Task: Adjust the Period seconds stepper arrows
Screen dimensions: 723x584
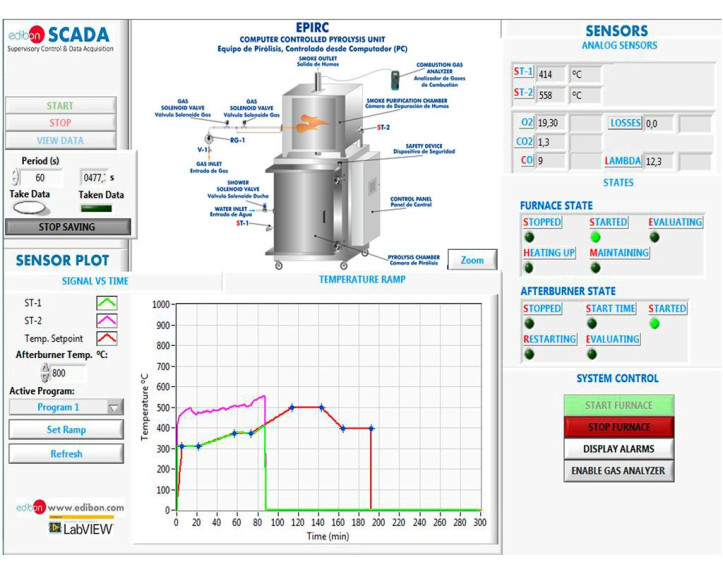Action: coord(14,178)
